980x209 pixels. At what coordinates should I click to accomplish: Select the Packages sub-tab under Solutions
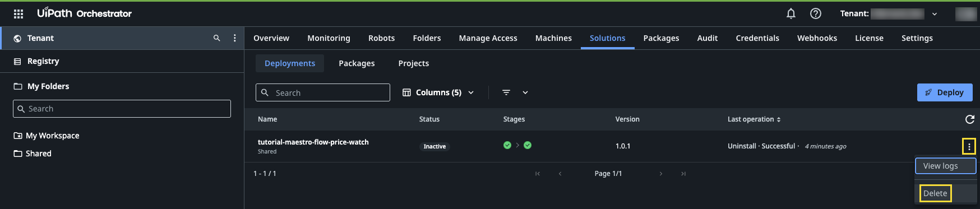click(357, 63)
